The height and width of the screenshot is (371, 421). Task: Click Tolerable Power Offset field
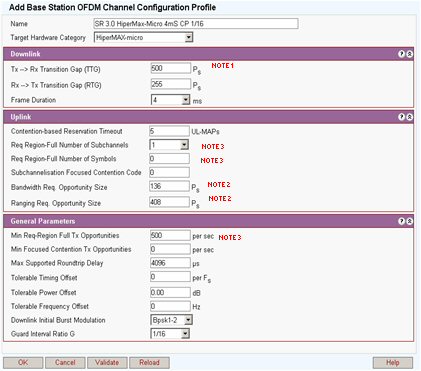170,292
